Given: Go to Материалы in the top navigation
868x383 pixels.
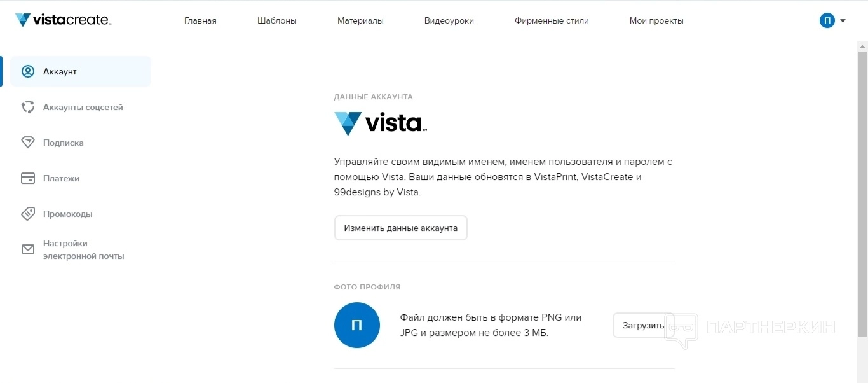Looking at the screenshot, I should pos(360,20).
